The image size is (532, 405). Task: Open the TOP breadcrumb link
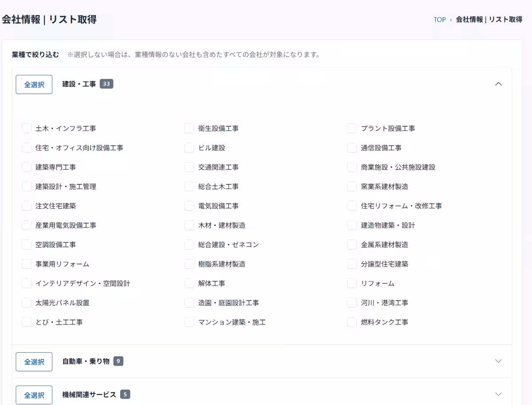click(x=439, y=20)
